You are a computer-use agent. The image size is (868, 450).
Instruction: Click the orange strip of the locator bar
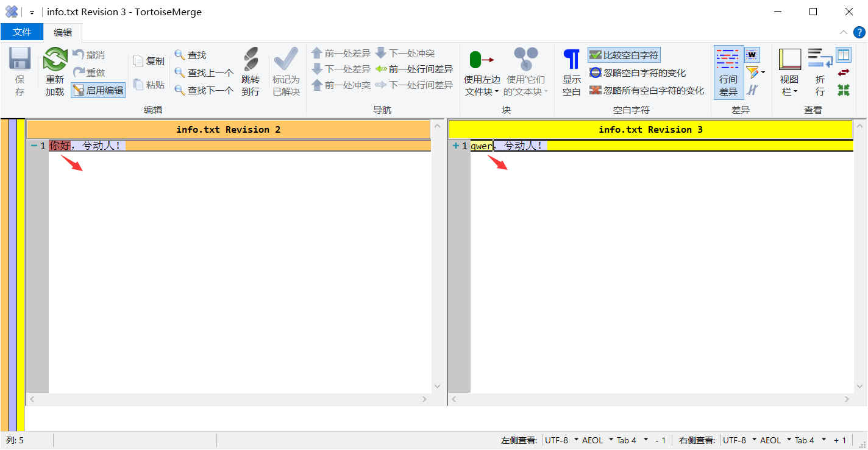click(x=4, y=275)
